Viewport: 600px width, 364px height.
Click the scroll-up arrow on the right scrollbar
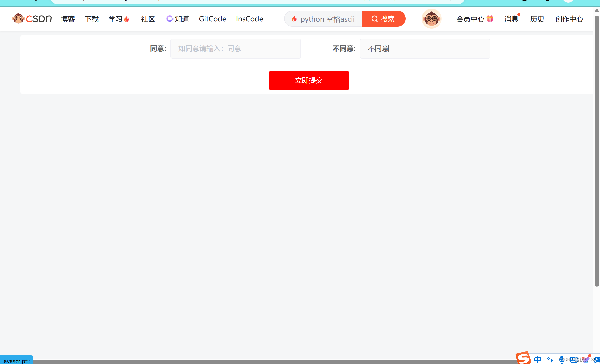pyautogui.click(x=597, y=11)
